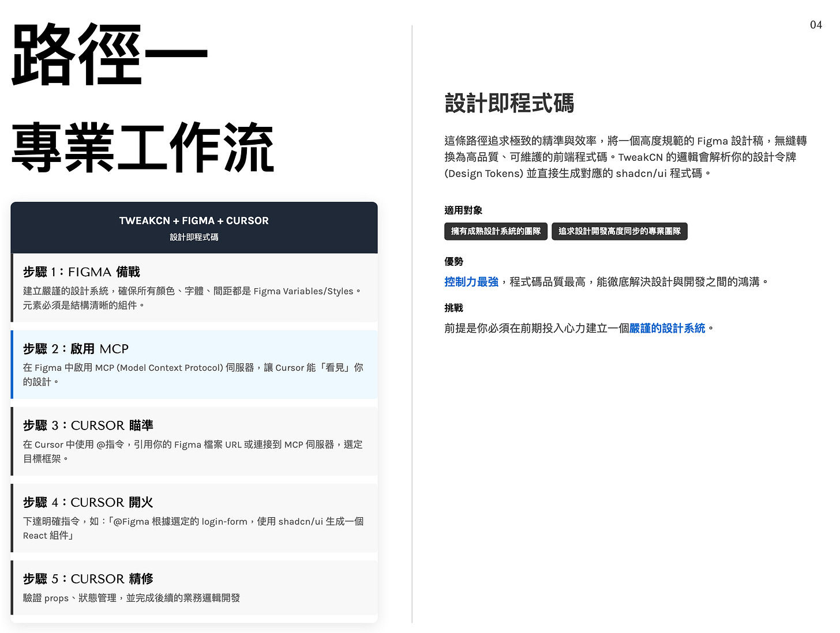Viewport: 840px width, 633px height.
Task: Click the step 3 description '在 Cursor 中使用 @指令'
Action: coord(193,451)
